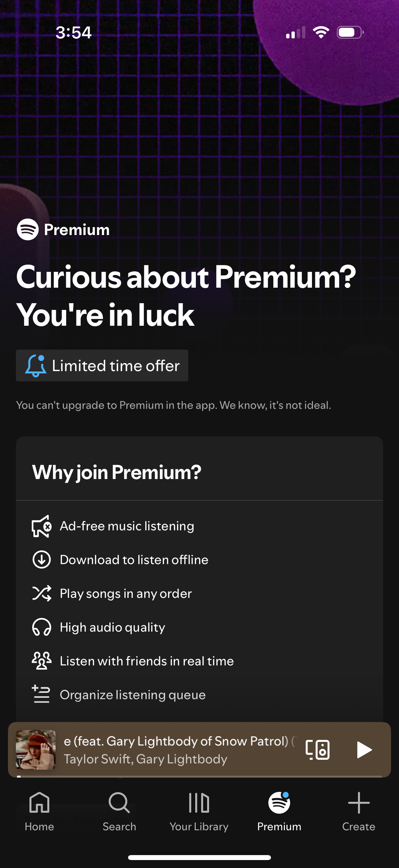399x868 pixels.
Task: Click the album art thumbnail in the player
Action: pos(36,750)
